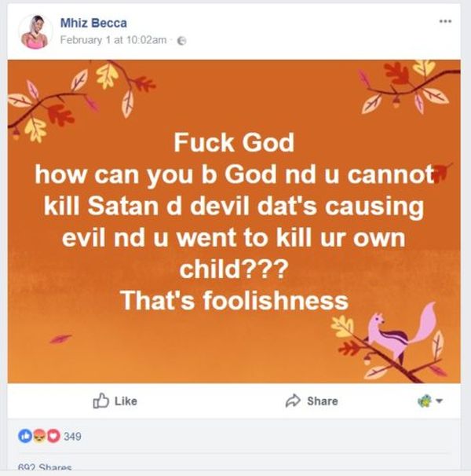Viewport: 471px width, 476px height.
Task: Click the Share arrow icon
Action: pyautogui.click(x=294, y=401)
